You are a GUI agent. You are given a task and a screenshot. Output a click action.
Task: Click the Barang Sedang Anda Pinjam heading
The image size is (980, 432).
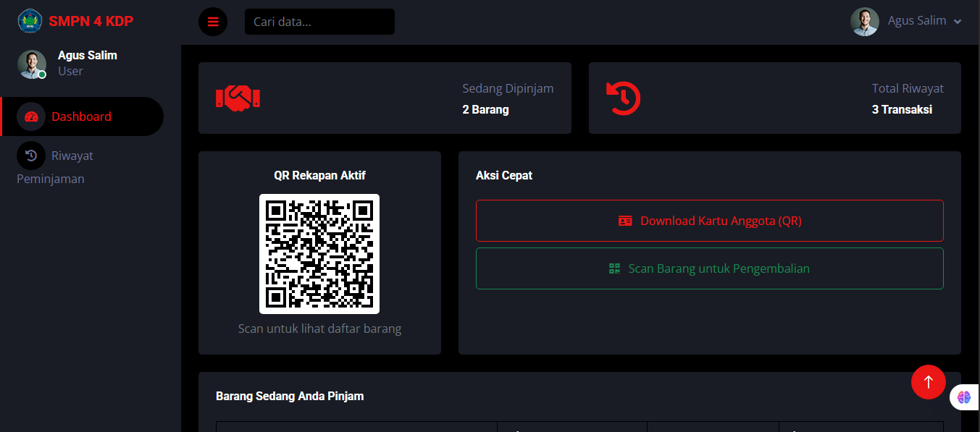[290, 396]
